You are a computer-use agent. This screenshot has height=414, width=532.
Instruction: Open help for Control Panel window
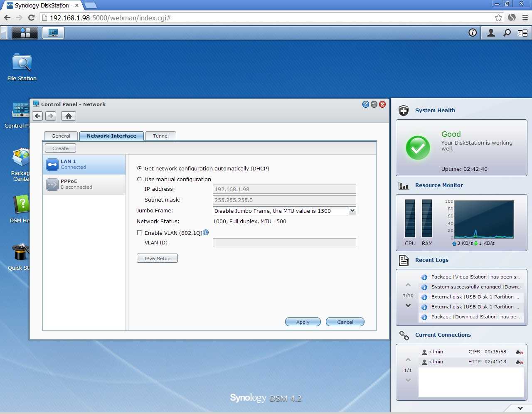click(366, 104)
